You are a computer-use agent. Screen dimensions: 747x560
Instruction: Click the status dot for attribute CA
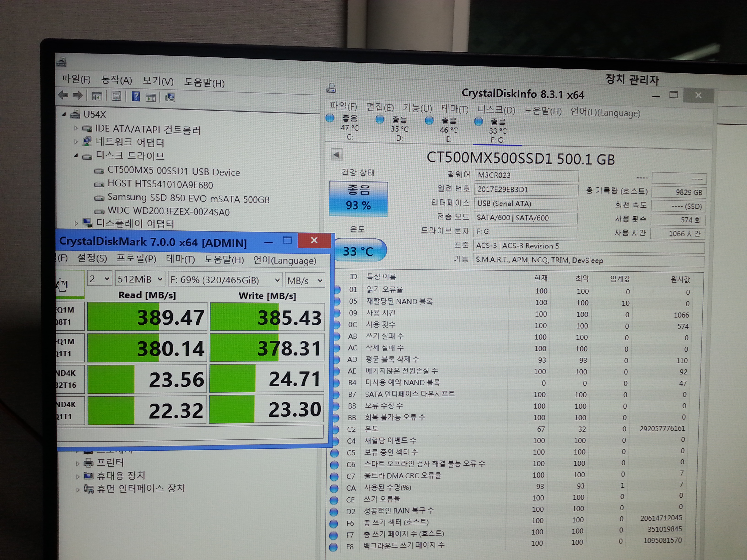tap(334, 488)
